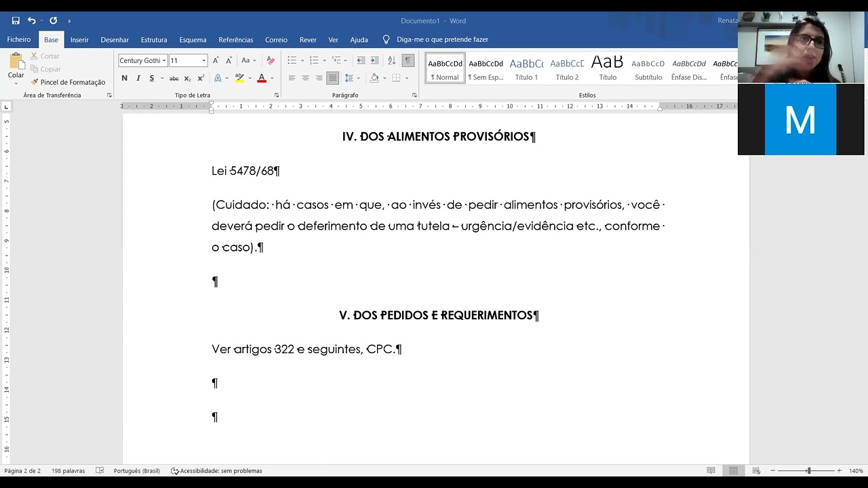This screenshot has width=868, height=488.
Task: Apply subscript formatting
Action: (x=188, y=78)
